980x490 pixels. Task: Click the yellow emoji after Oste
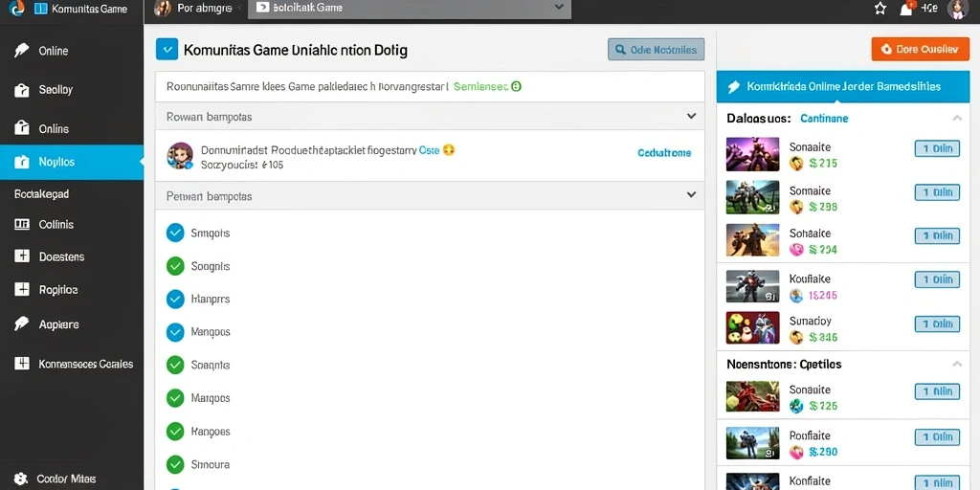pyautogui.click(x=448, y=150)
